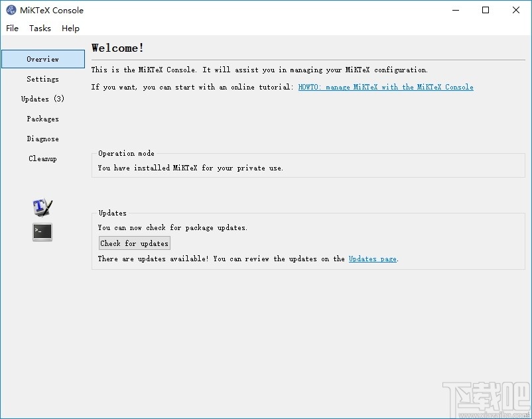Image resolution: width=532 pixels, height=419 pixels.
Task: Select the Overview page in sidebar
Action: pyautogui.click(x=43, y=59)
